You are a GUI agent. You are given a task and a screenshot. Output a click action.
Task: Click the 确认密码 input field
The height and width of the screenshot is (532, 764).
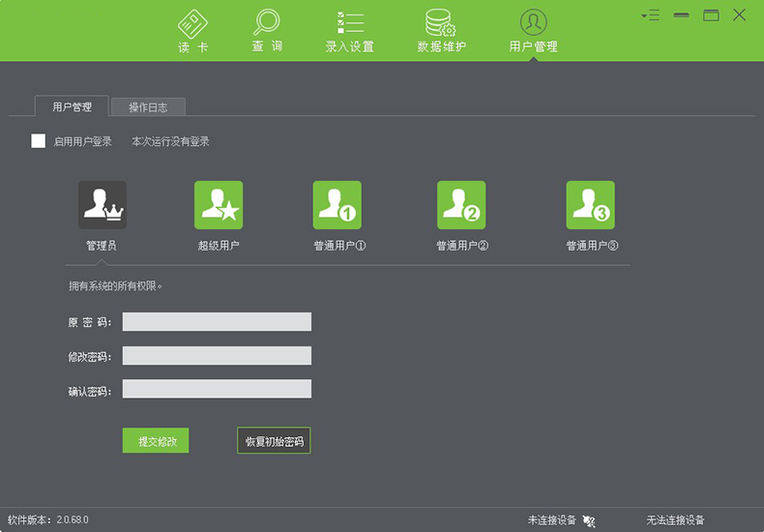tap(217, 390)
